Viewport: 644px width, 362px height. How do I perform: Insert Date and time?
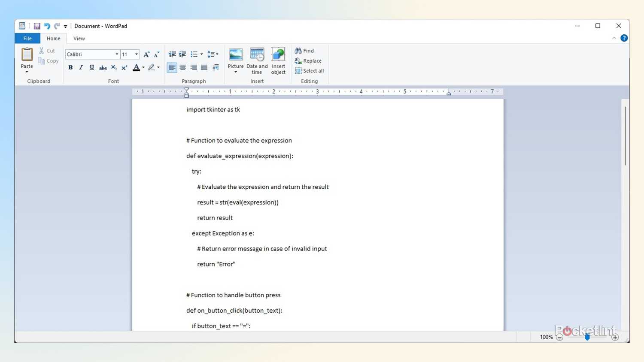257,60
